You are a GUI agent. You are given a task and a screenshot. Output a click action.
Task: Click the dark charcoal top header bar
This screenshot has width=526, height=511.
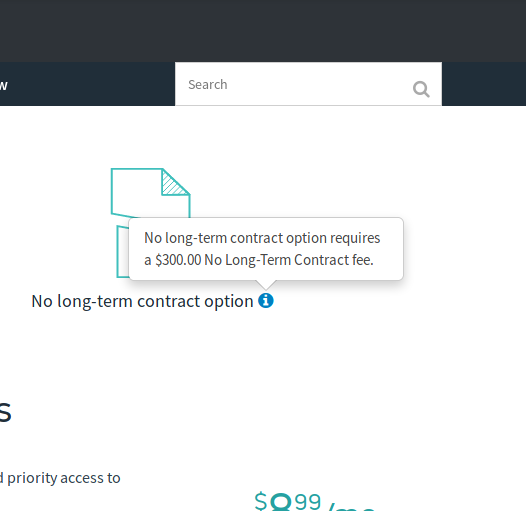pyautogui.click(x=263, y=31)
